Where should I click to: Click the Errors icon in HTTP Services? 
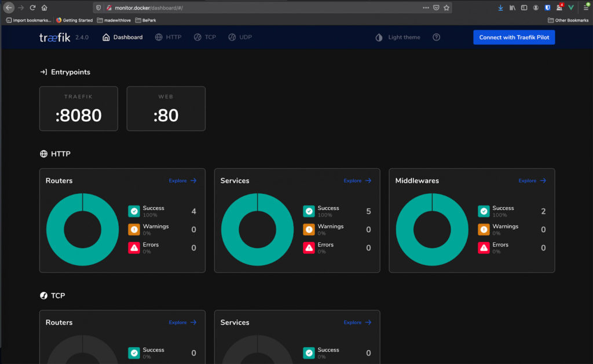point(309,248)
